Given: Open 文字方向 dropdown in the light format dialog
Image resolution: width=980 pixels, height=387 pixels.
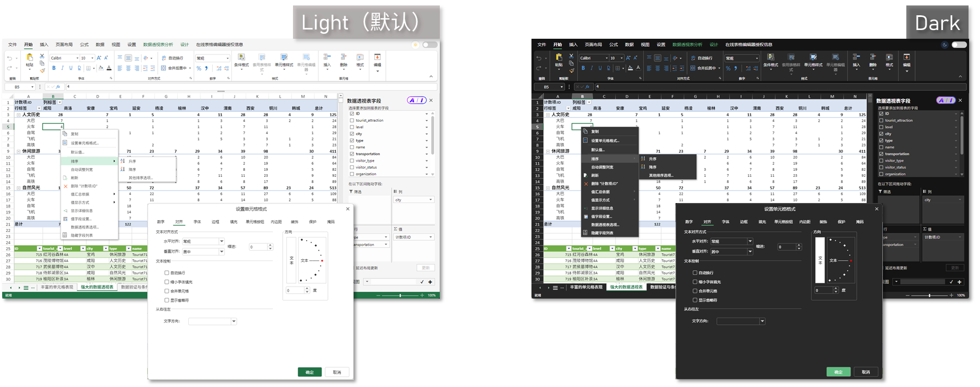Looking at the screenshot, I should point(234,321).
